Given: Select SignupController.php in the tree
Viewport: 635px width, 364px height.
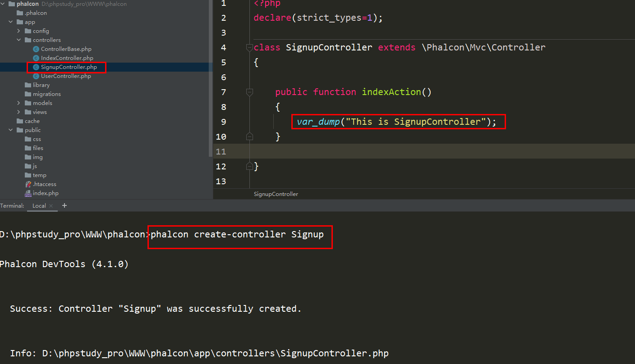Looking at the screenshot, I should click(x=69, y=67).
